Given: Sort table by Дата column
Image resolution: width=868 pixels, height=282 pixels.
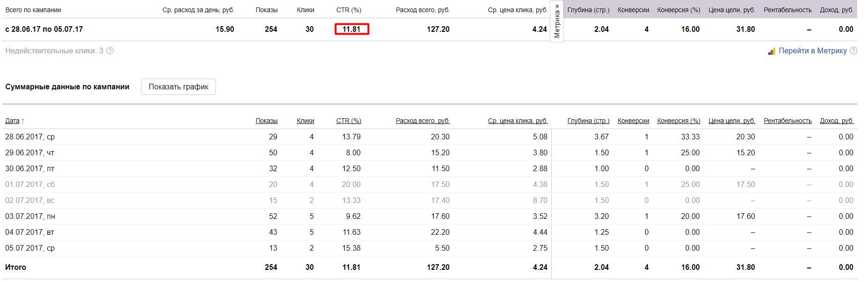Looking at the screenshot, I should tap(12, 121).
